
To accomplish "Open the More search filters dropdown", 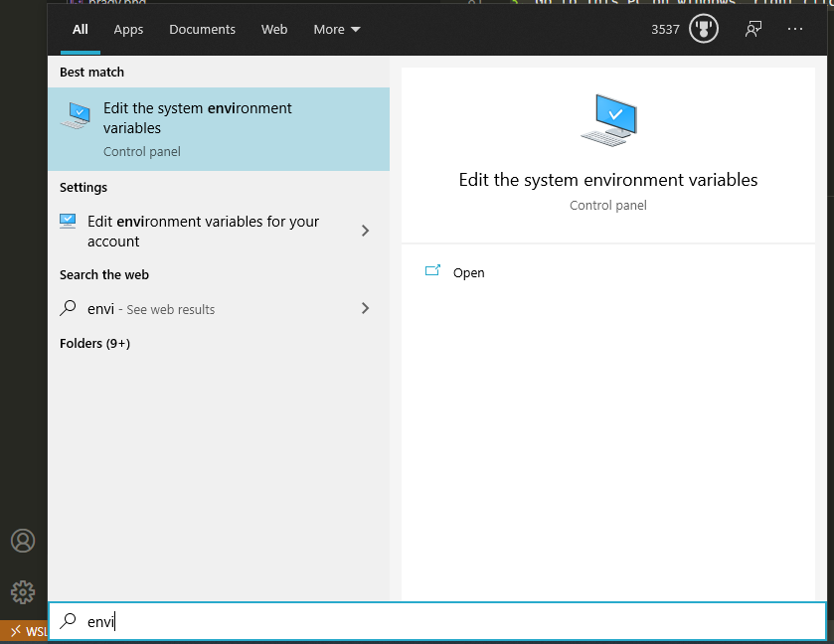I will coord(336,29).
